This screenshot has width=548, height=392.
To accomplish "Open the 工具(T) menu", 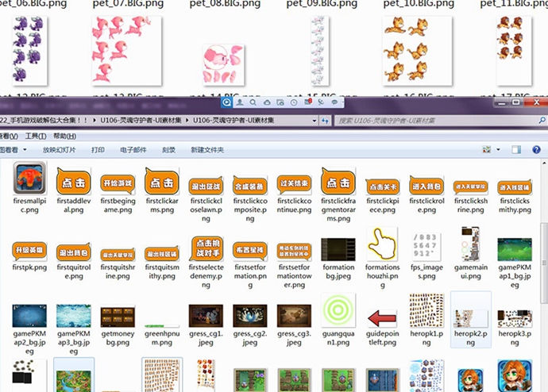I will [x=36, y=136].
